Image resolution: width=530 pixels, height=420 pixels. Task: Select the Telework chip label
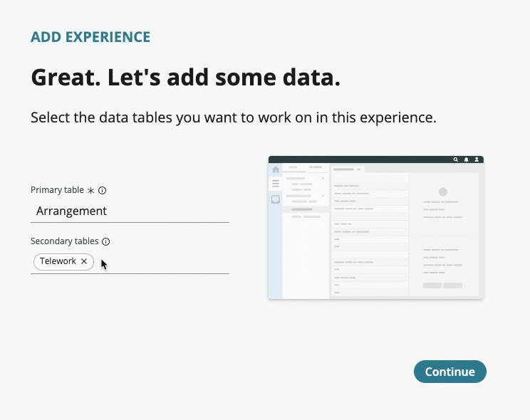point(58,262)
